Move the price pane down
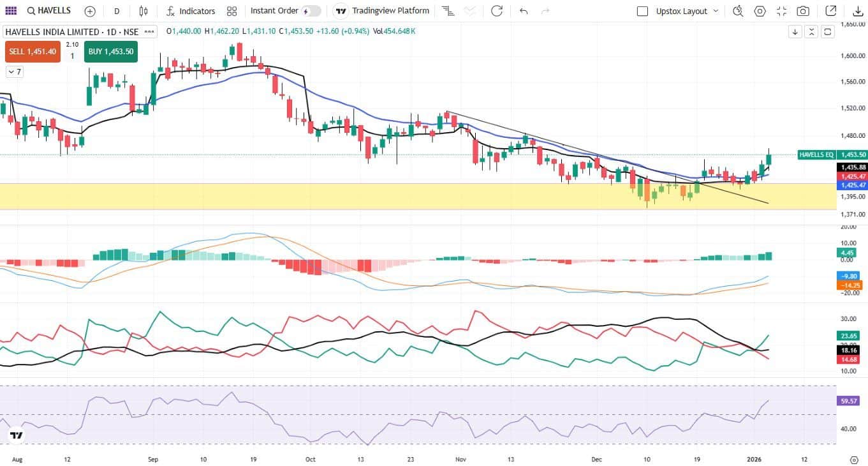868x466 pixels. click(x=795, y=32)
